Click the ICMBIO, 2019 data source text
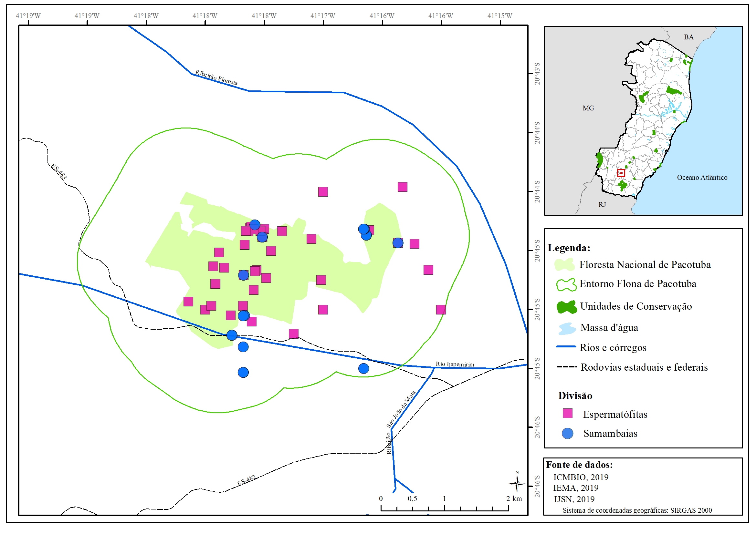Screen dimensions: 756x534 coord(581,477)
